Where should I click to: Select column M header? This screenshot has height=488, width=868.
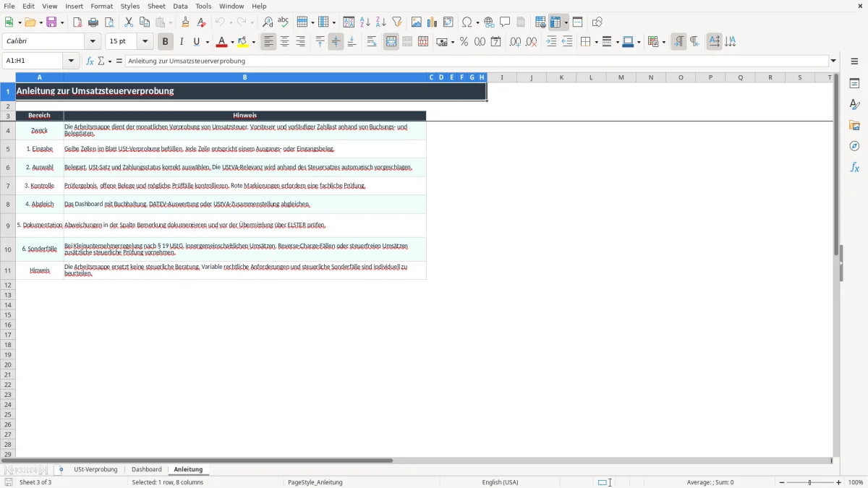(621, 77)
